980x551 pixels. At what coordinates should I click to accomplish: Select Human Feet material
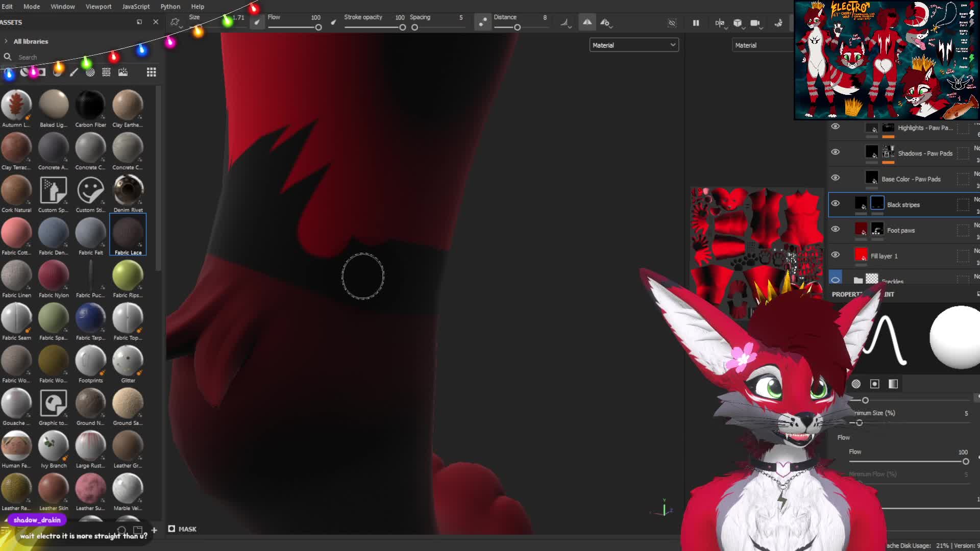[16, 449]
